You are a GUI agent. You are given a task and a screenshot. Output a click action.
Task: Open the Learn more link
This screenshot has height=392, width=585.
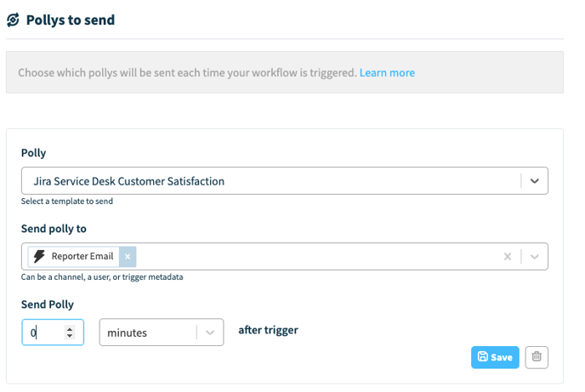387,73
